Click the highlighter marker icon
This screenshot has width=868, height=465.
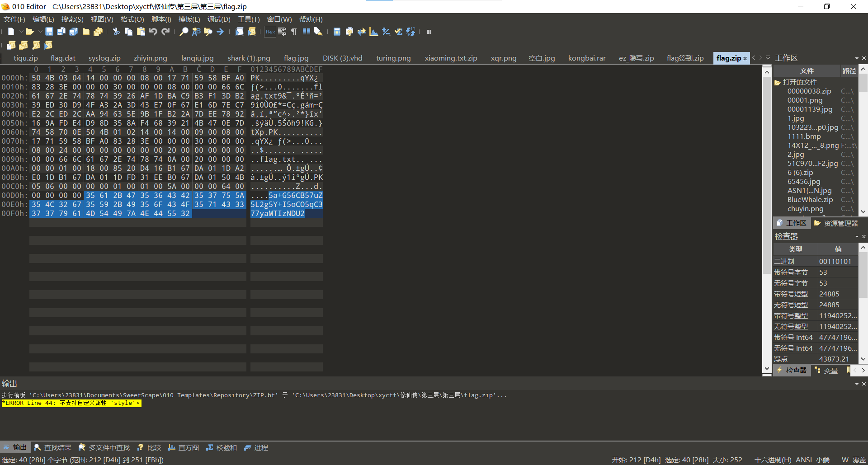coord(318,32)
